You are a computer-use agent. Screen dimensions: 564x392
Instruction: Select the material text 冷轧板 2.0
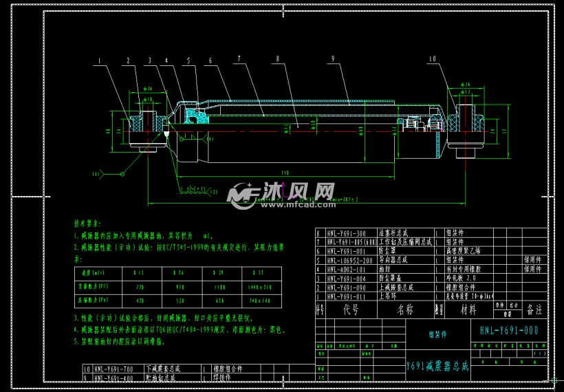coord(461,278)
